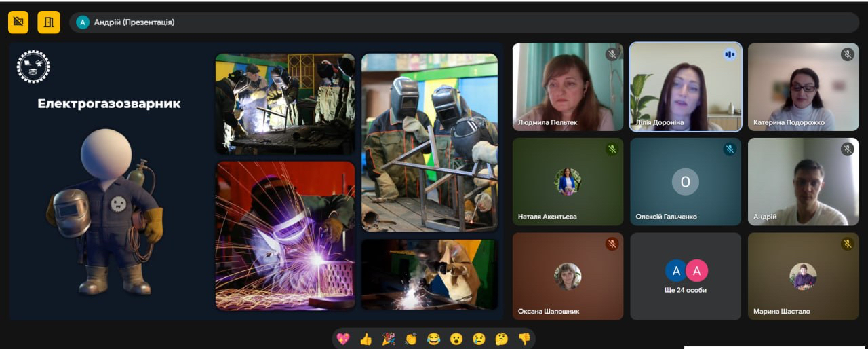Click the crossed-out yellow button at top left
This screenshot has width=868, height=349.
coord(18,22)
